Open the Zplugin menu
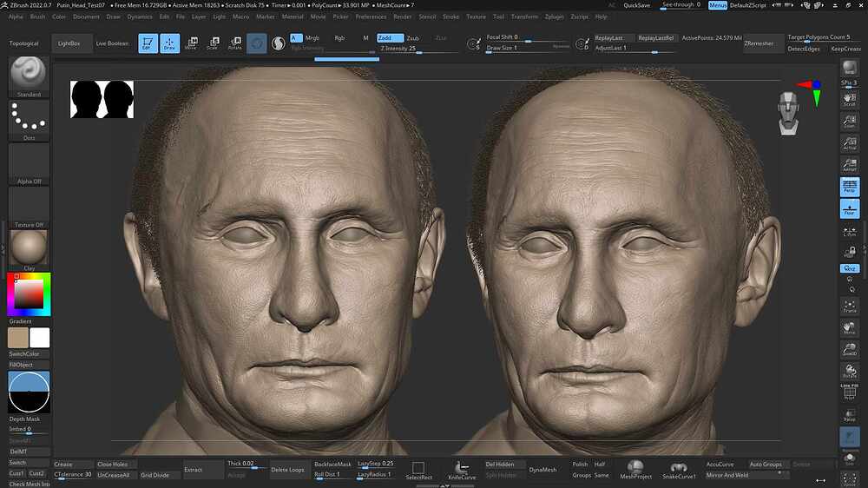 click(x=554, y=16)
